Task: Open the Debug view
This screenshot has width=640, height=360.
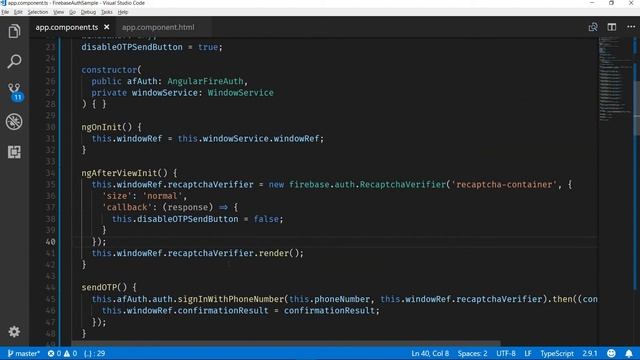Action: point(14,122)
